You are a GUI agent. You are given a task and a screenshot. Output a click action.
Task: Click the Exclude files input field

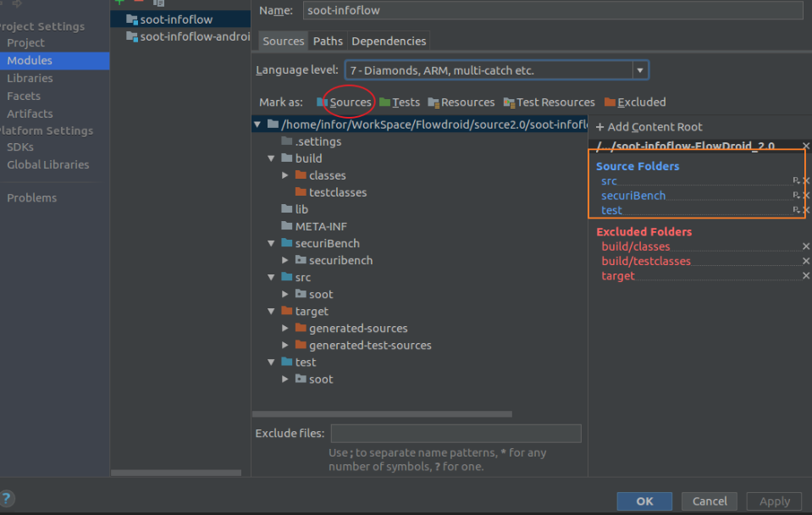(456, 433)
